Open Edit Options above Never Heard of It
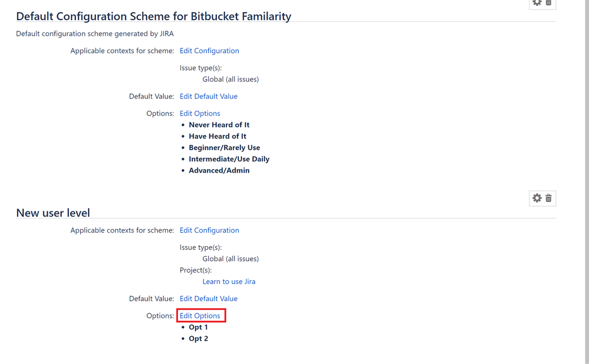 (x=200, y=113)
